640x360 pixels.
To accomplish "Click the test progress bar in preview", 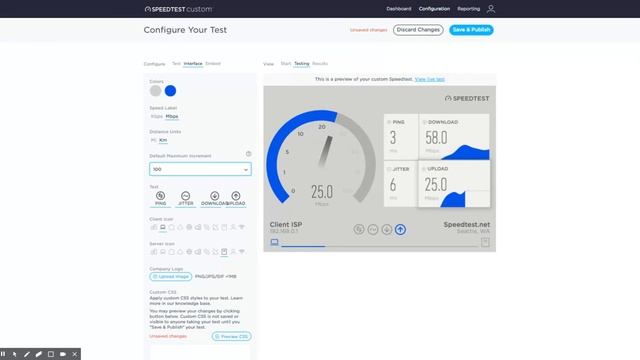I will (x=379, y=246).
